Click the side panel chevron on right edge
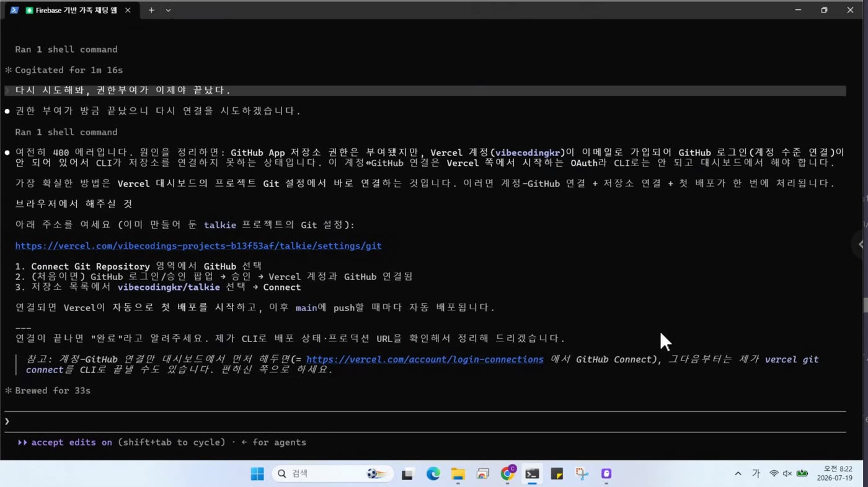868x487 pixels. pyautogui.click(x=861, y=244)
